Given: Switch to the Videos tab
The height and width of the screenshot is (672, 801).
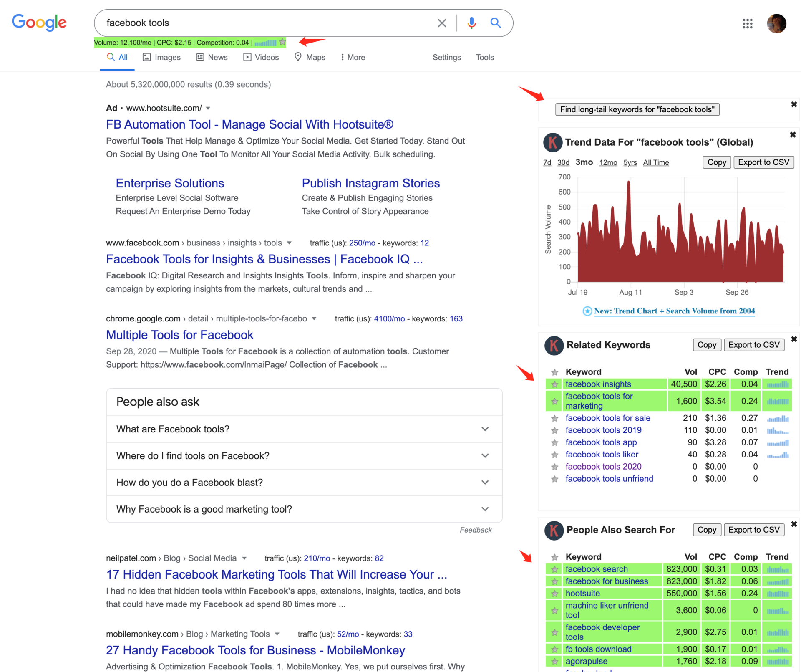Looking at the screenshot, I should (261, 57).
